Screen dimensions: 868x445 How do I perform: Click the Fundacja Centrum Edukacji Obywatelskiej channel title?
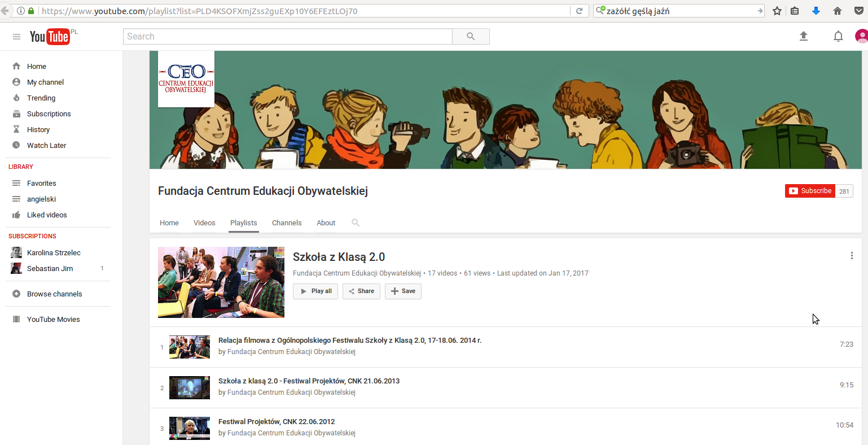(263, 191)
